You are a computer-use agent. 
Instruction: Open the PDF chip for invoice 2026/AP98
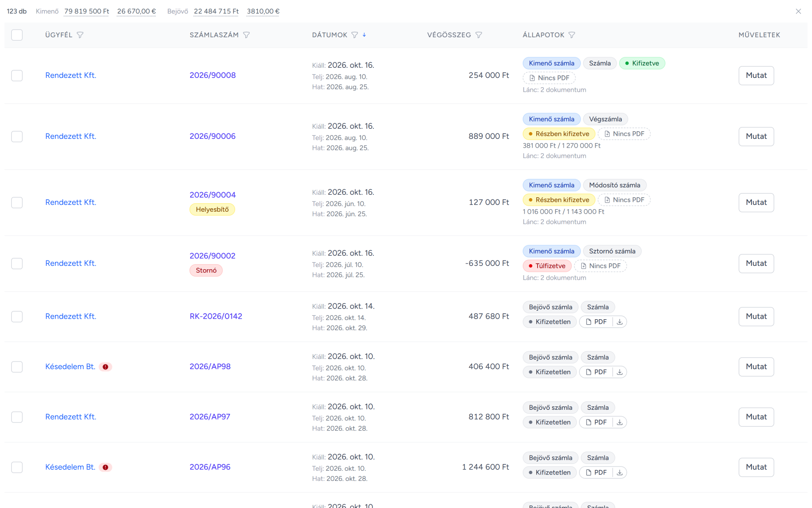point(596,372)
